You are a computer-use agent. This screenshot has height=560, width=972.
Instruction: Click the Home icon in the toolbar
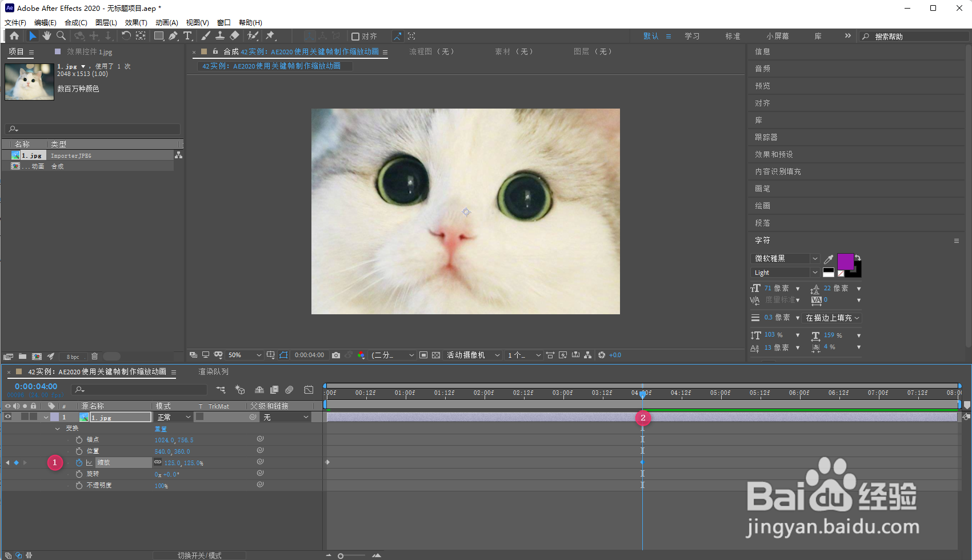pos(14,36)
